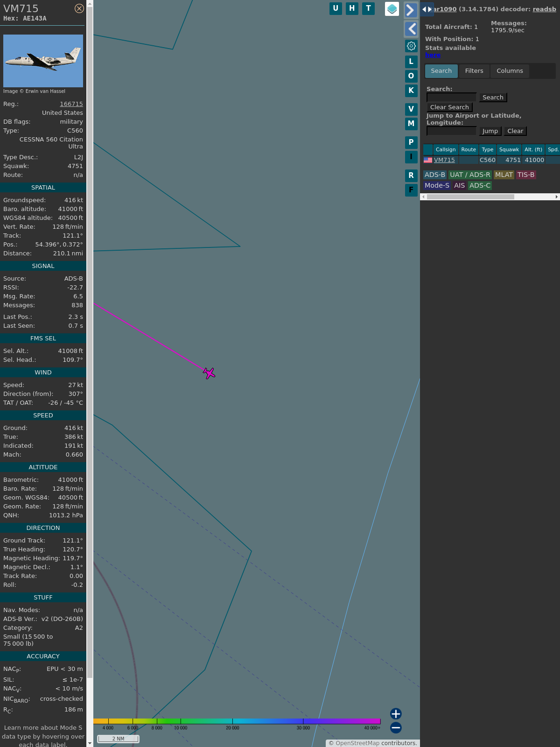The image size is (560, 747).
Task: Collapse sidebar using left chevron arrow
Action: 411,29
